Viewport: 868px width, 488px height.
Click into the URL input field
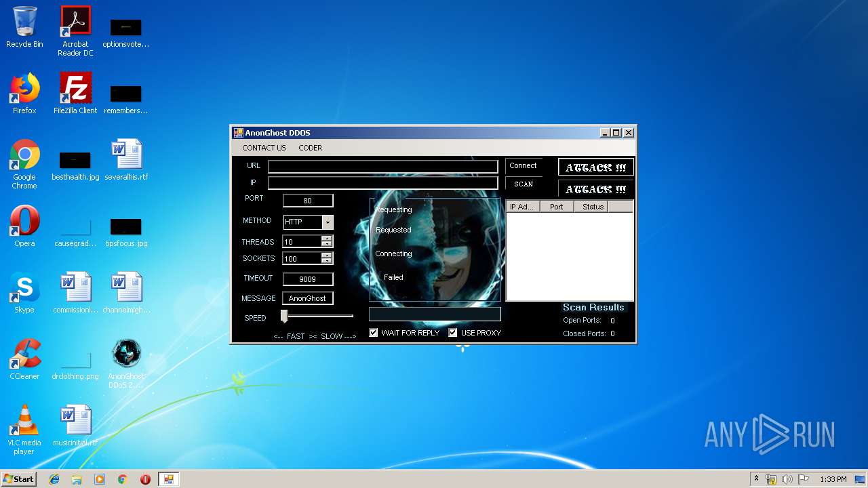point(382,167)
